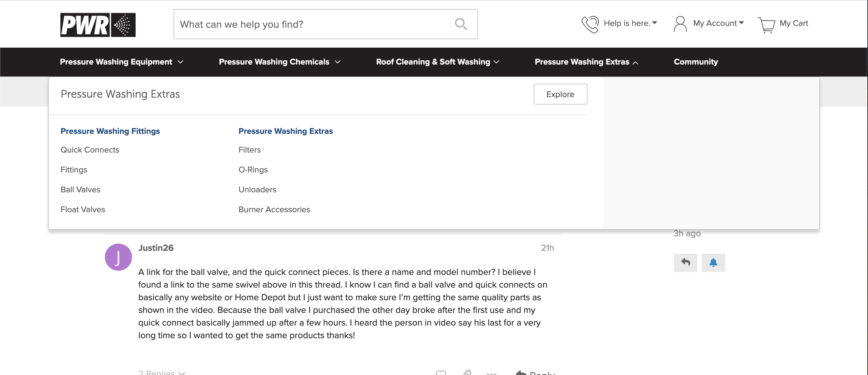Click the phone help icon
Image resolution: width=868 pixels, height=375 pixels.
click(590, 24)
